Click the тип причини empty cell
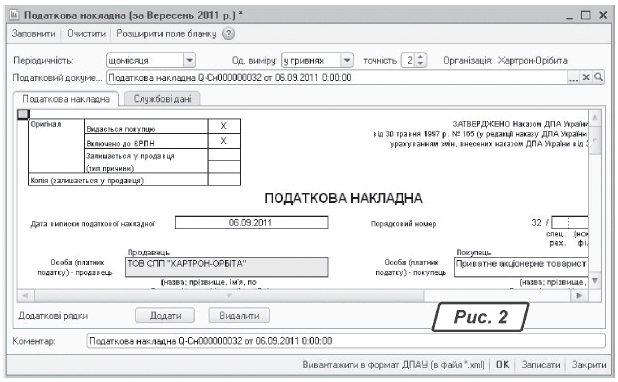Screen dimensions: 618x382 click(224, 167)
